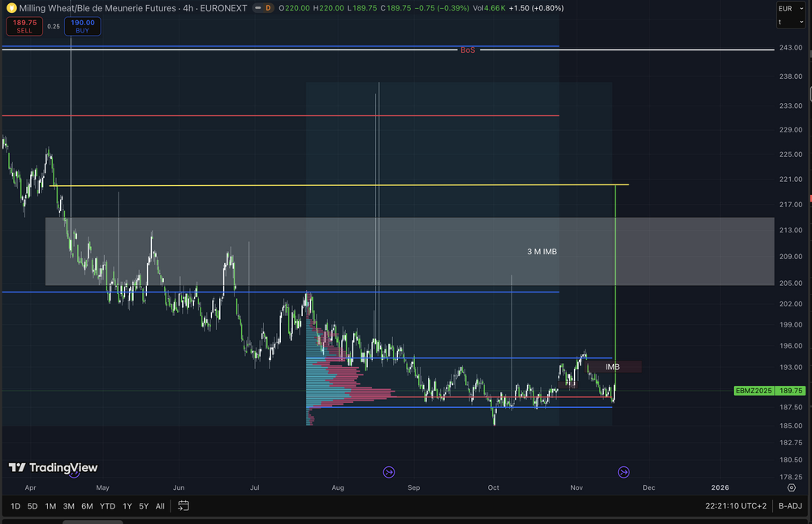Open the t unit dropdown
The image size is (812, 524).
click(791, 22)
